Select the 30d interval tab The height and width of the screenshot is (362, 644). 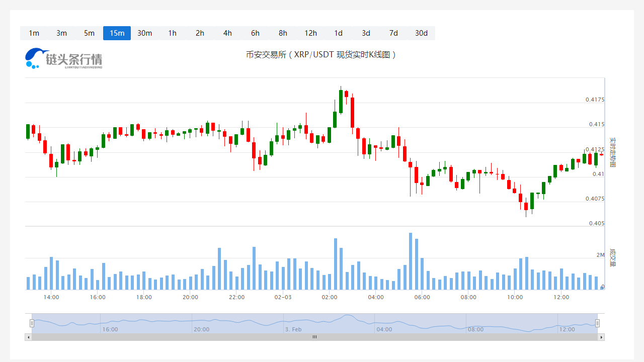coord(421,33)
